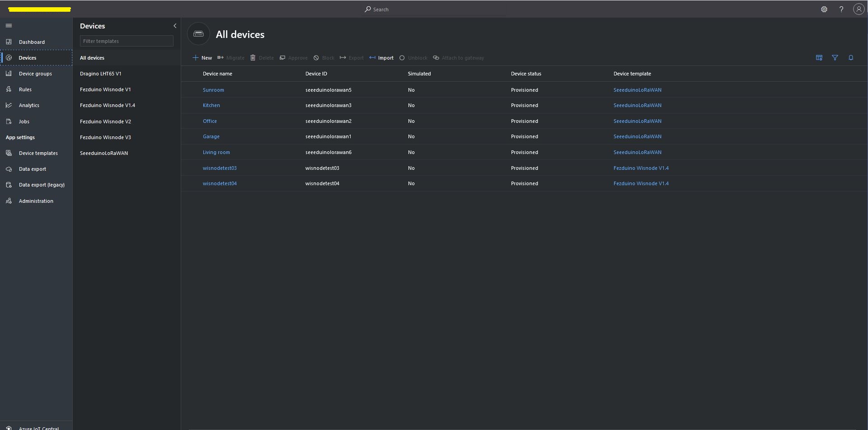Click the column options icon
Image resolution: width=868 pixels, height=430 pixels.
pos(819,58)
